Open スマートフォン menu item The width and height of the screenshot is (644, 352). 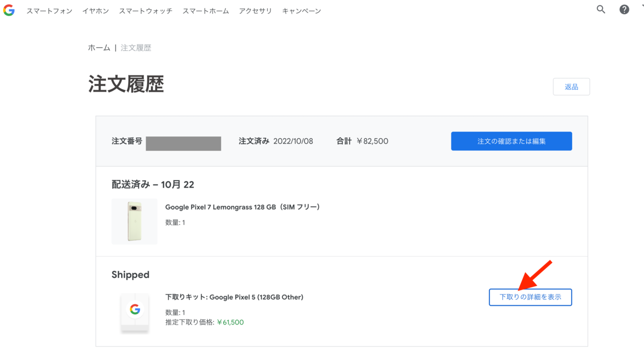49,11
